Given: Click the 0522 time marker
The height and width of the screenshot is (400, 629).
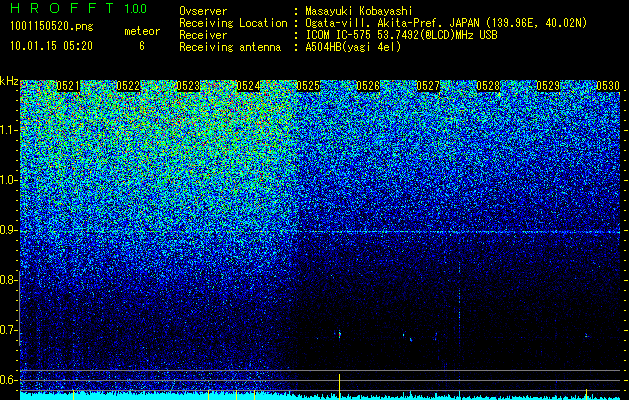Looking at the screenshot, I should click(x=128, y=86).
